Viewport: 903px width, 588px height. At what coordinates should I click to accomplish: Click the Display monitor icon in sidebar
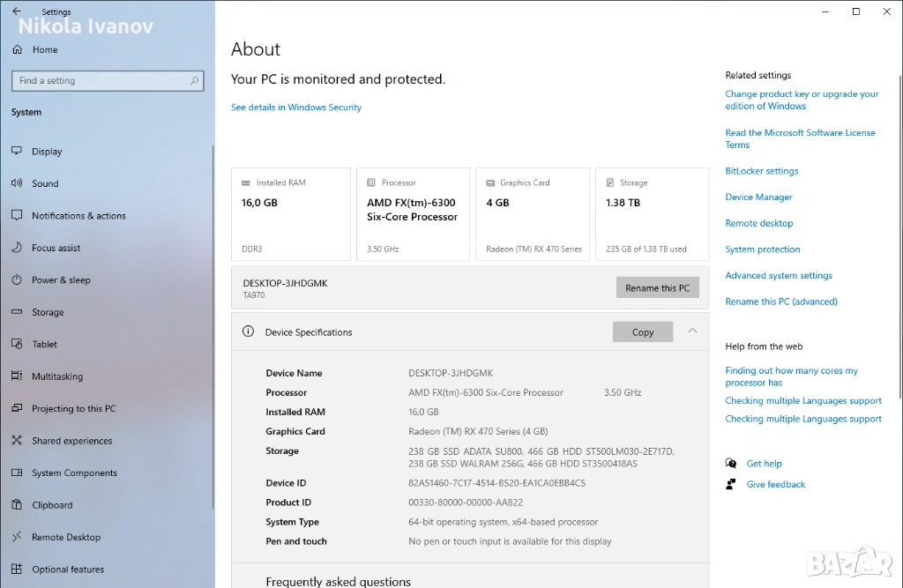pos(17,151)
